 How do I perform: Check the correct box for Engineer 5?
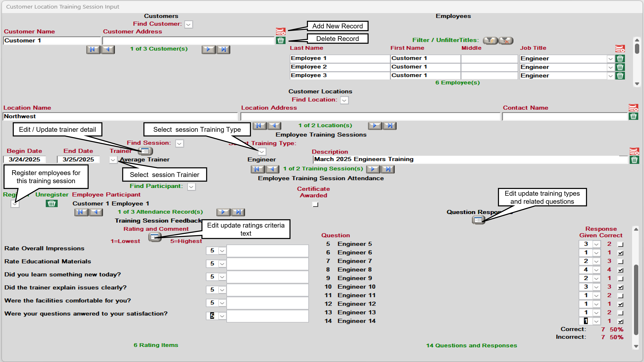(620, 244)
